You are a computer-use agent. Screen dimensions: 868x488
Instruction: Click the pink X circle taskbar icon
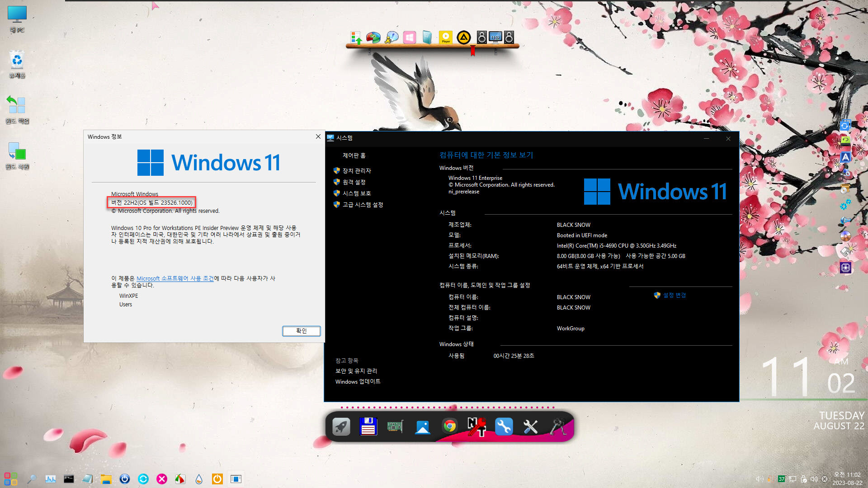point(162,479)
